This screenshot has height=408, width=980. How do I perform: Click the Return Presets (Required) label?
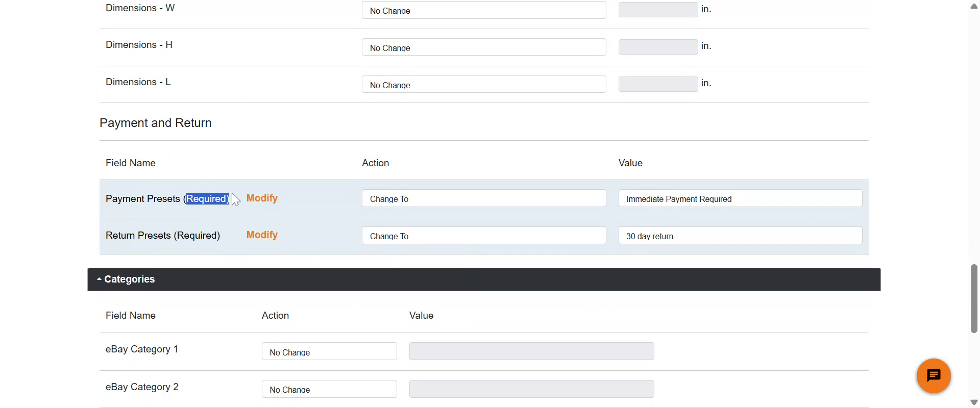click(x=163, y=235)
